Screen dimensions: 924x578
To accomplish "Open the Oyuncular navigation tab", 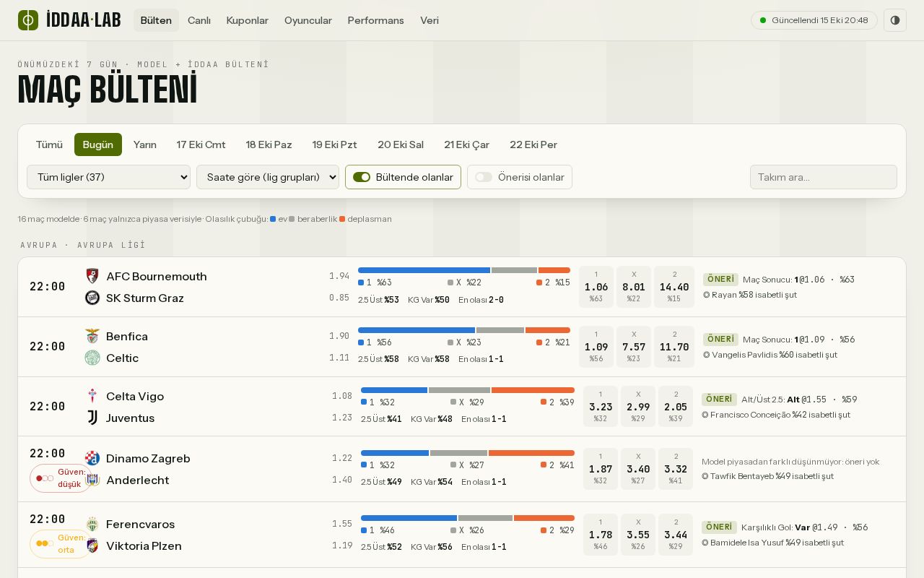I will 308,20.
